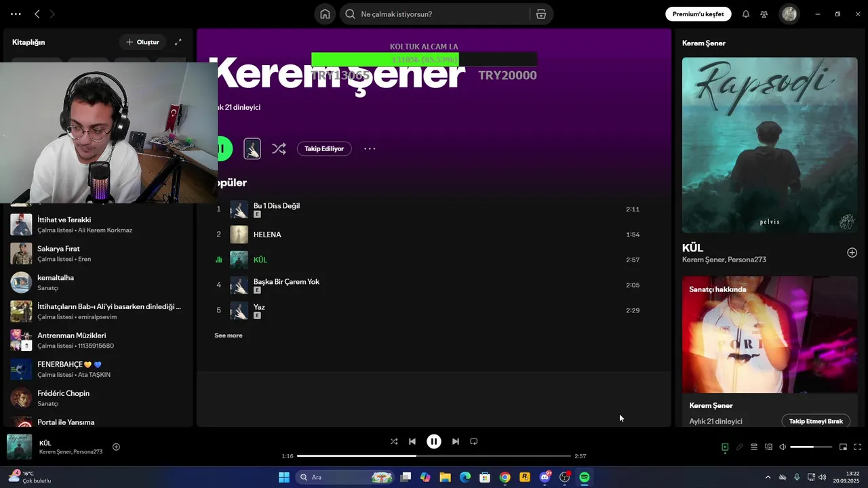868x488 pixels.
Task: Open Premium'u keşfet button
Action: (698, 14)
